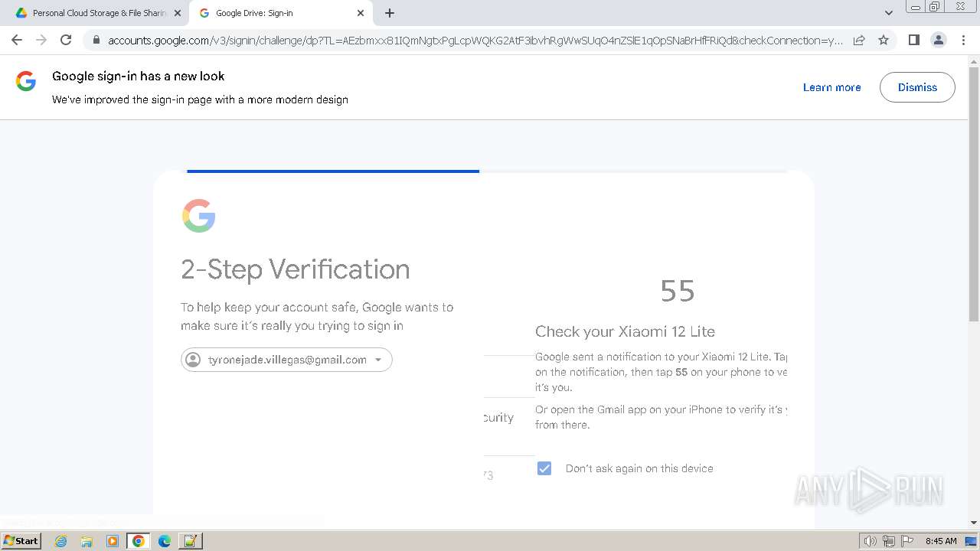Launch Microsoft Edge from the taskbar
This screenshot has width=980, height=551.
[165, 541]
